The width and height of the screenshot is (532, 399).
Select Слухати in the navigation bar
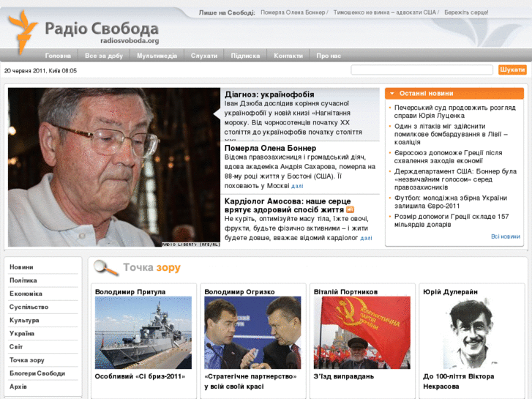204,56
